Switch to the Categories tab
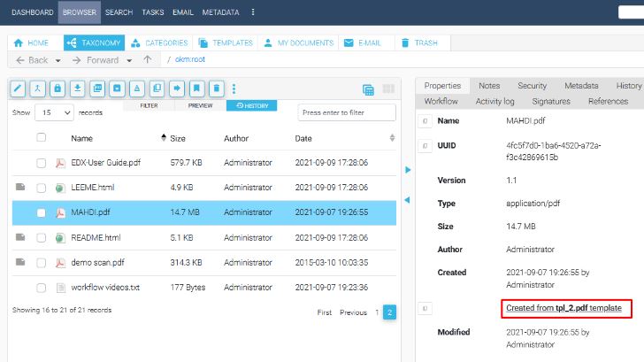Viewport: 644px width, 362px height. pos(159,42)
